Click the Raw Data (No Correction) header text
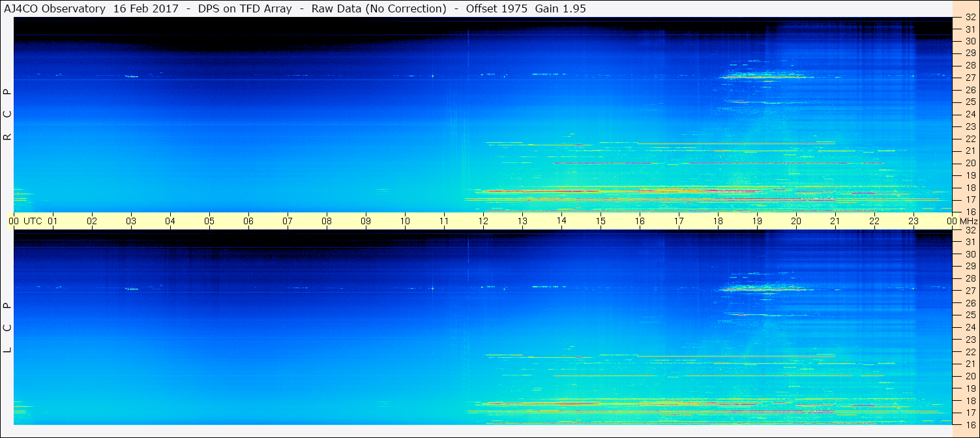 [x=379, y=9]
